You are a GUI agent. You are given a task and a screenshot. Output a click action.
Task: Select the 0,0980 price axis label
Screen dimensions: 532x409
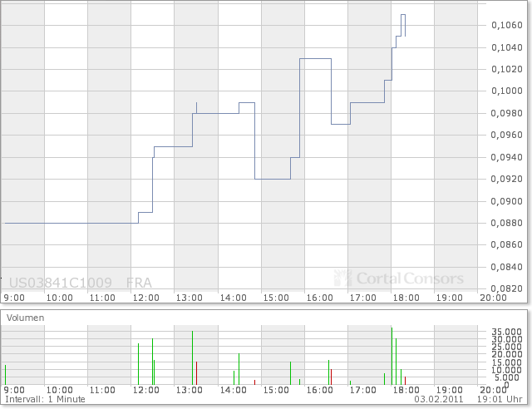506,113
